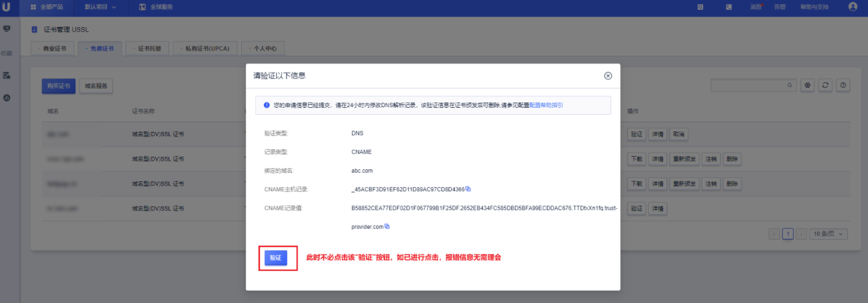Open 消息 notifications
868x303 pixels.
pyautogui.click(x=756, y=7)
